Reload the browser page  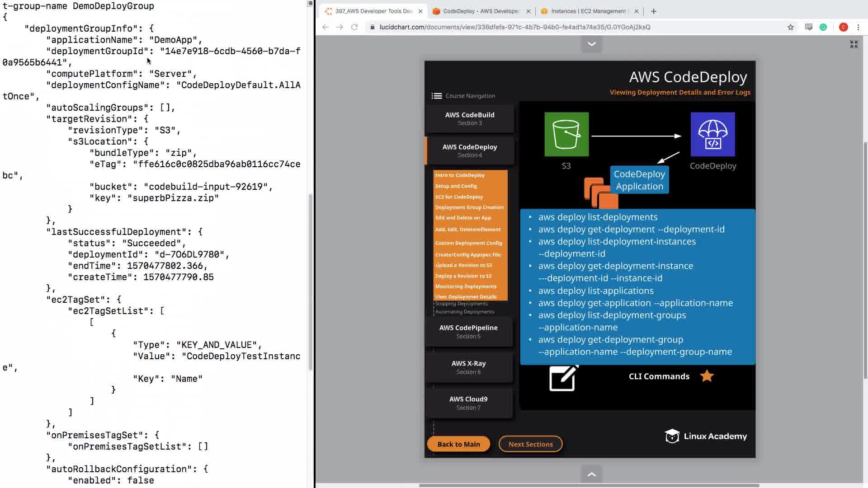click(x=354, y=27)
